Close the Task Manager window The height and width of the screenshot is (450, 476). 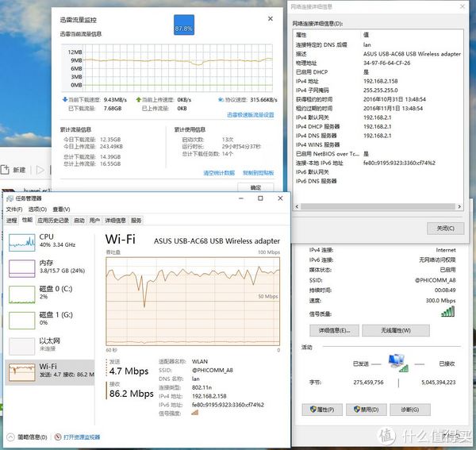point(280,198)
